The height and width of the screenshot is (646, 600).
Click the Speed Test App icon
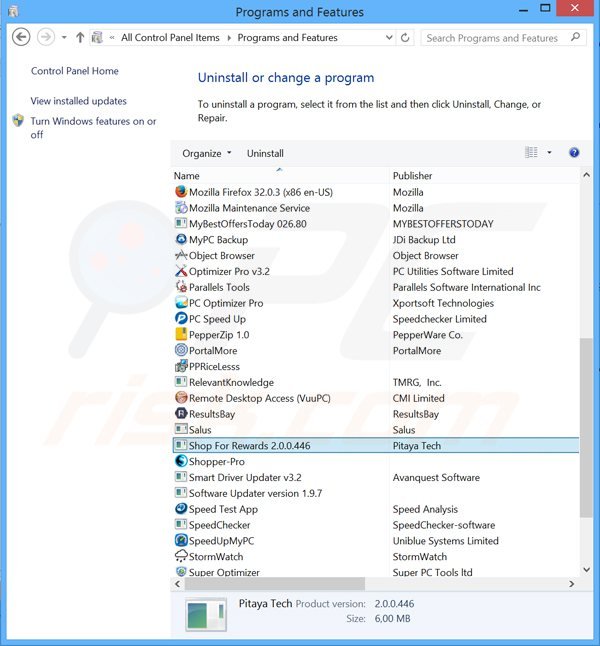coord(181,509)
